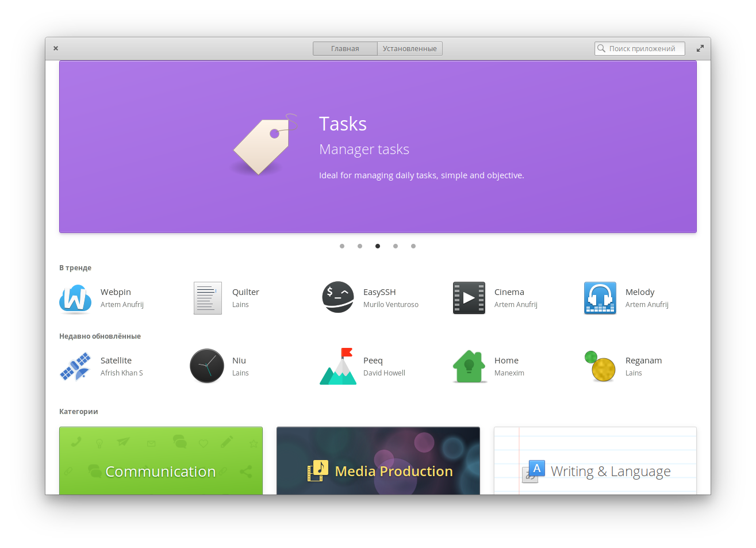Open the Webpin app icon
Viewport: 756px width, 548px height.
(75, 298)
